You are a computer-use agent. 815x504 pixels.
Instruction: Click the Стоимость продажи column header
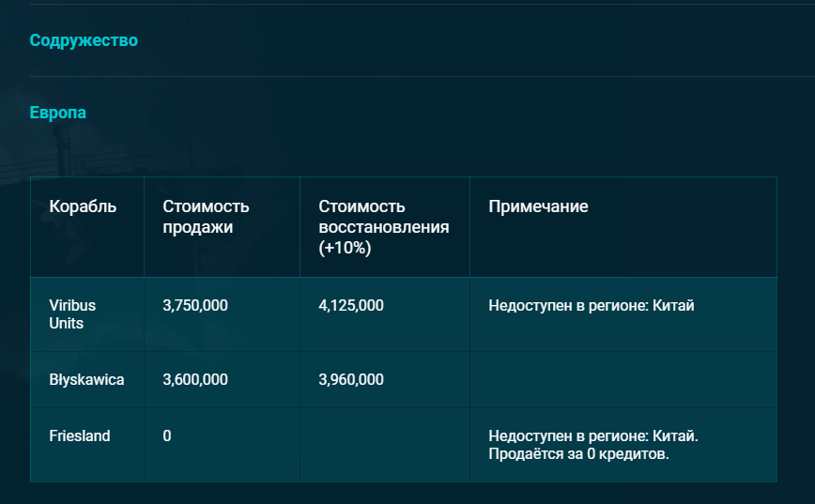(206, 216)
